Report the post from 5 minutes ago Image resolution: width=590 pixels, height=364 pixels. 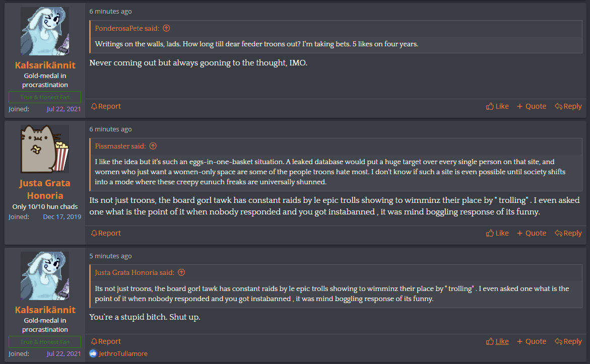[x=106, y=341]
